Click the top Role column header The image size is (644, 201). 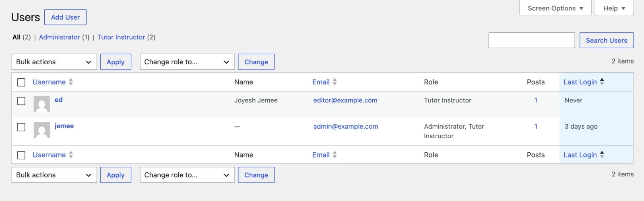431,82
